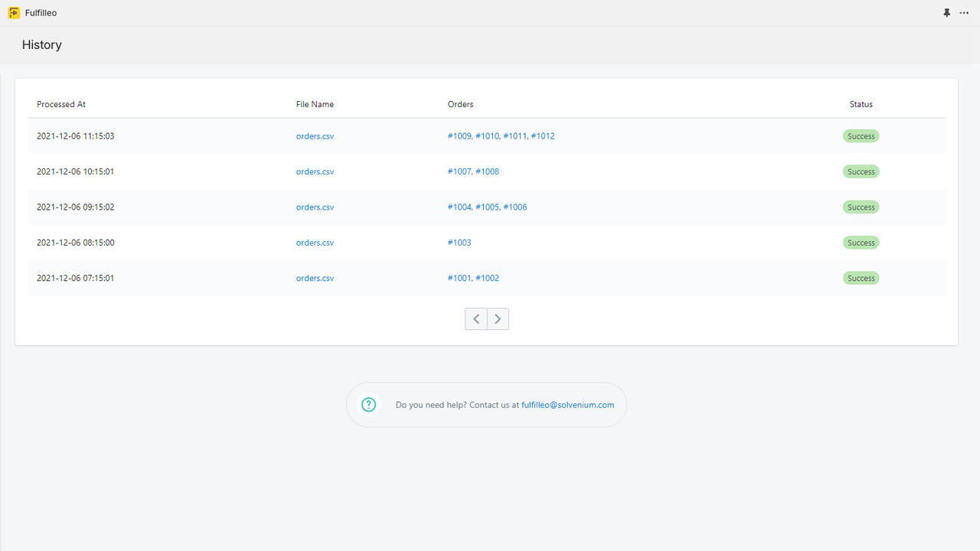
Task: Open the more options overflow menu
Action: [x=964, y=12]
